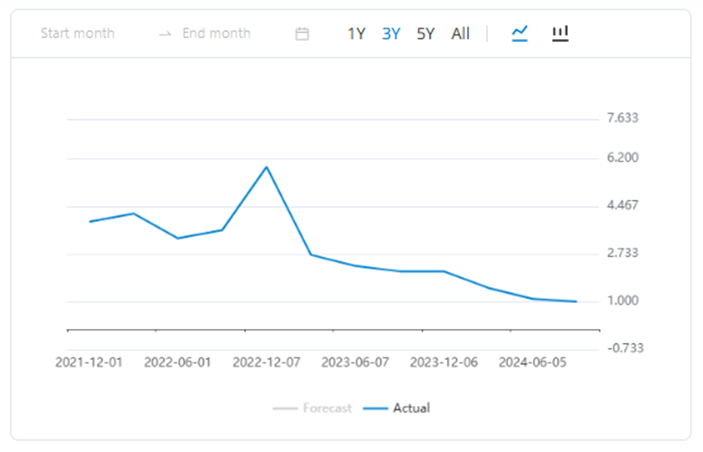Image resolution: width=703 pixels, height=452 pixels.
Task: Click the arrow between Start and End month
Action: [x=165, y=34]
